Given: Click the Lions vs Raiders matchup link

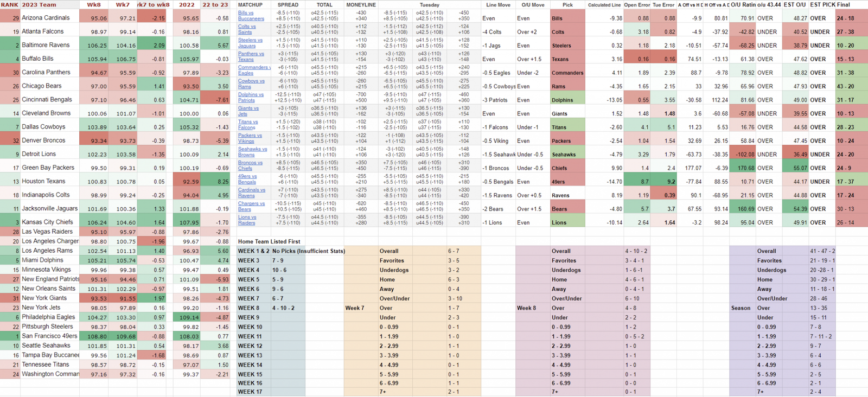Looking at the screenshot, I should [x=247, y=220].
